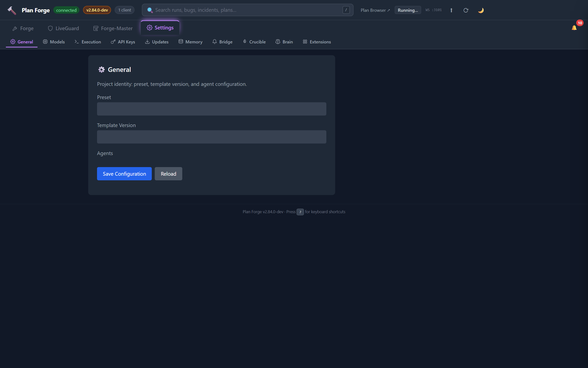Click the Agents label
Image resolution: width=588 pixels, height=368 pixels.
tap(105, 153)
